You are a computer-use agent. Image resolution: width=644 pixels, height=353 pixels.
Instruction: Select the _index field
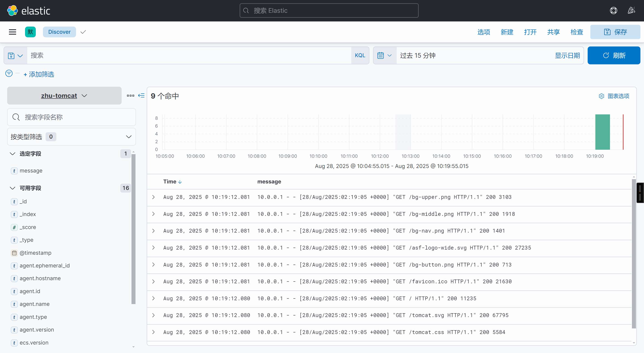pos(28,214)
